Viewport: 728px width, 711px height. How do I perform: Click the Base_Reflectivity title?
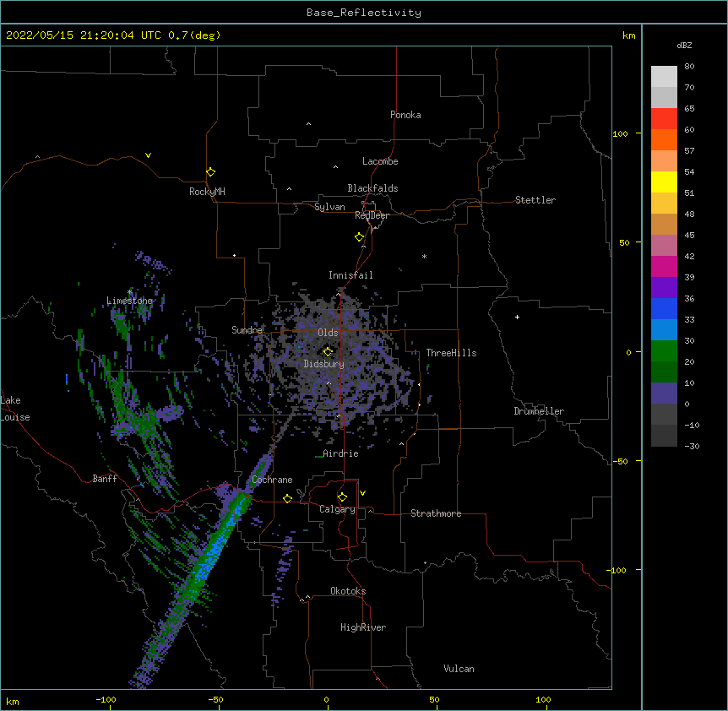click(x=364, y=13)
